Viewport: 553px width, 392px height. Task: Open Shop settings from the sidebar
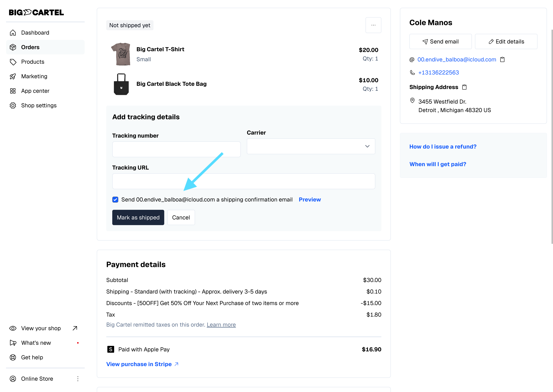coord(39,105)
